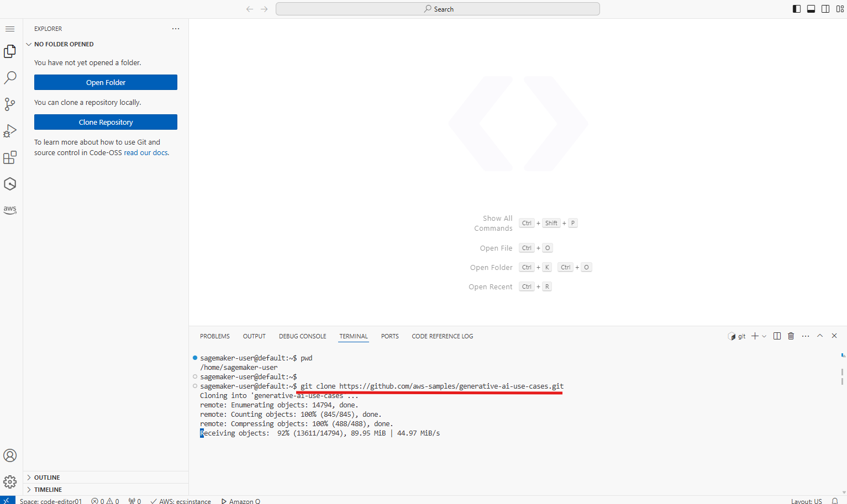
Task: Expand the Outline section
Action: (47, 478)
